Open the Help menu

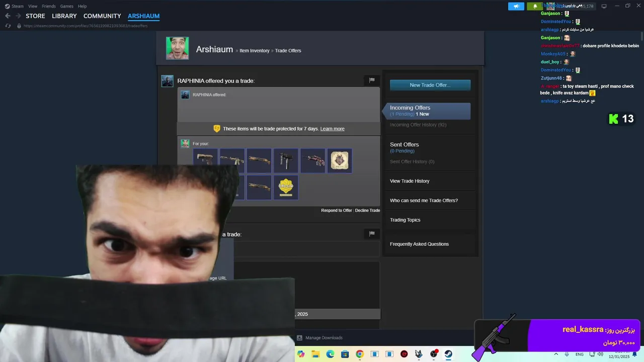(82, 6)
